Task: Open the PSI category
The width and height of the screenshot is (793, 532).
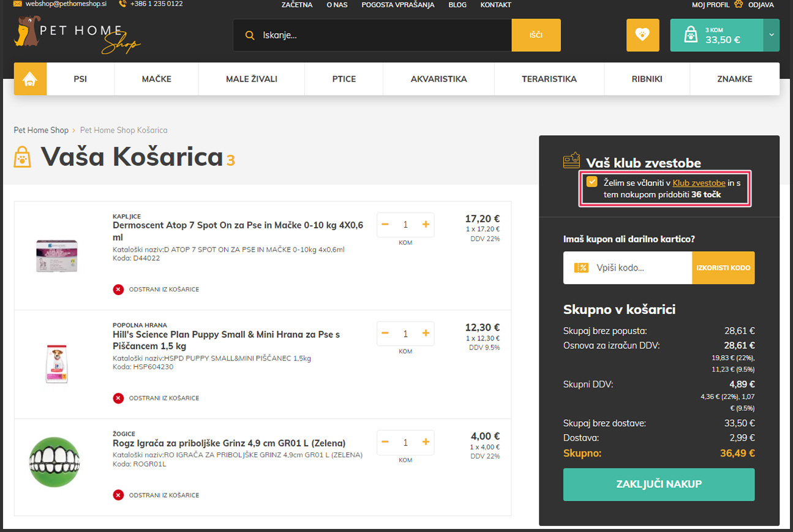Action: (x=80, y=79)
